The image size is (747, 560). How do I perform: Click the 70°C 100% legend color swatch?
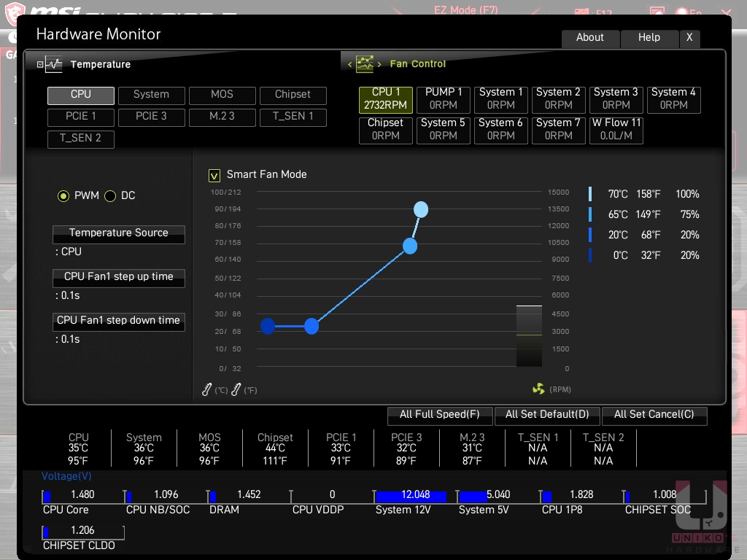[590, 194]
